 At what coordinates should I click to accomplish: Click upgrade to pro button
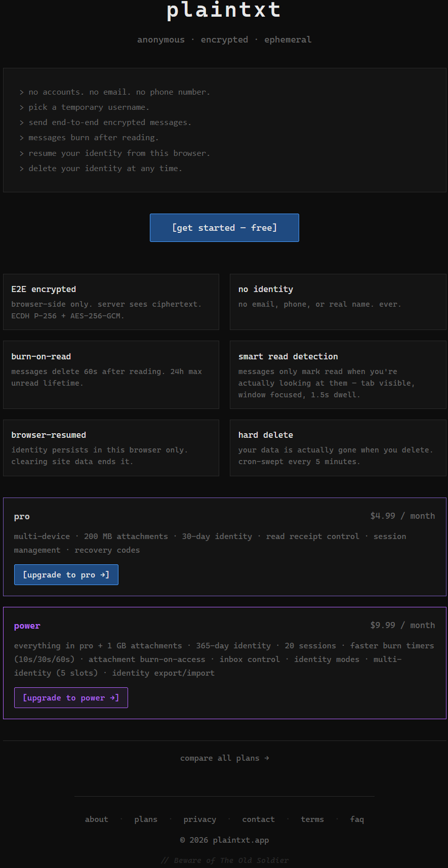(66, 575)
